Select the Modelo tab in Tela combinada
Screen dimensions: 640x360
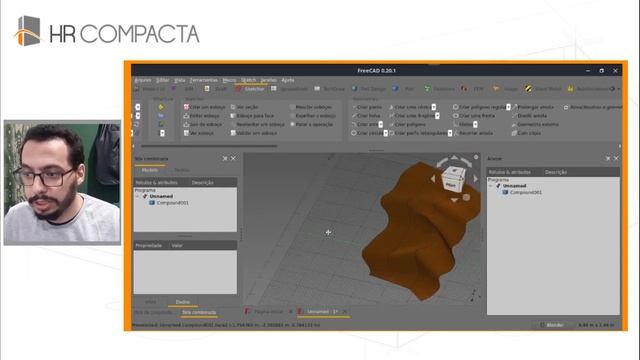150,170
